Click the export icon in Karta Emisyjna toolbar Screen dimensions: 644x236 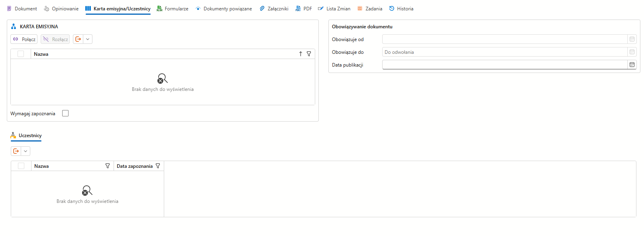tap(78, 39)
